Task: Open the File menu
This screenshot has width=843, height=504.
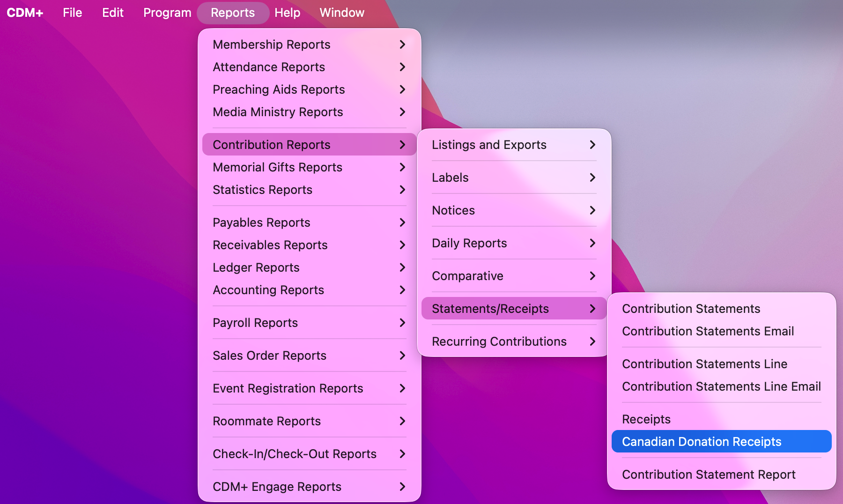Action: (x=73, y=13)
